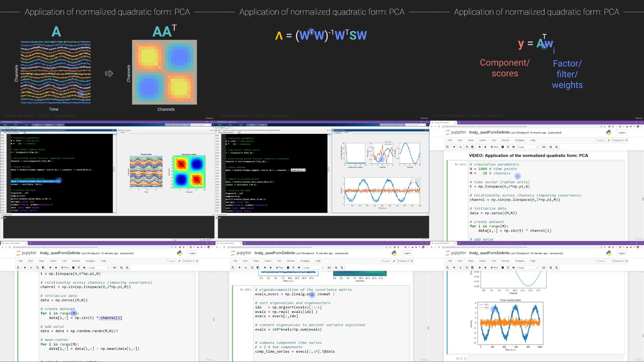Viewport: 644px width, 362px height.
Task: Restart the kernel in 12-minutes-ago notebook
Action: tap(79, 267)
